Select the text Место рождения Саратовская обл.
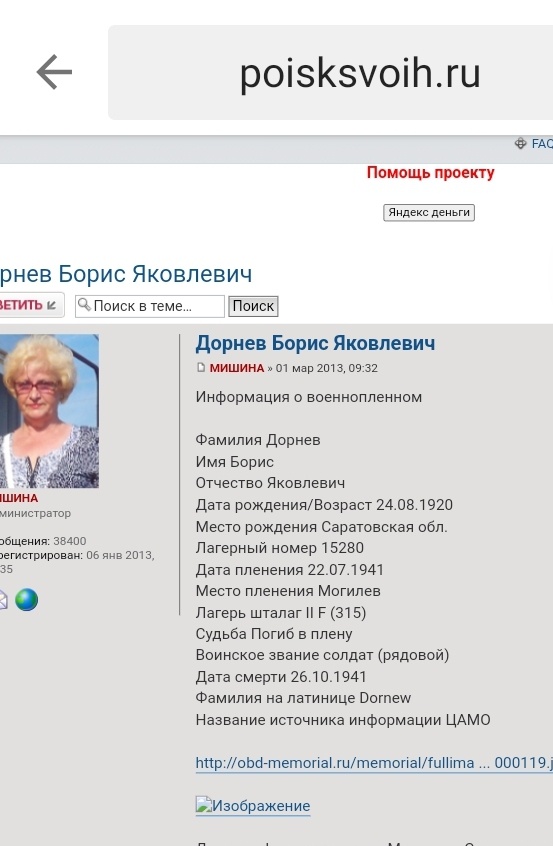Image resolution: width=553 pixels, height=846 pixels. click(x=322, y=527)
